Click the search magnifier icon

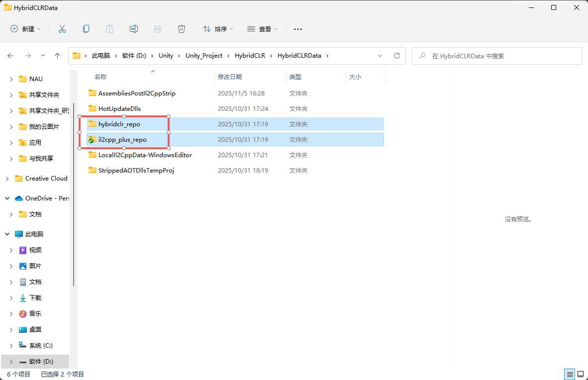(422, 56)
